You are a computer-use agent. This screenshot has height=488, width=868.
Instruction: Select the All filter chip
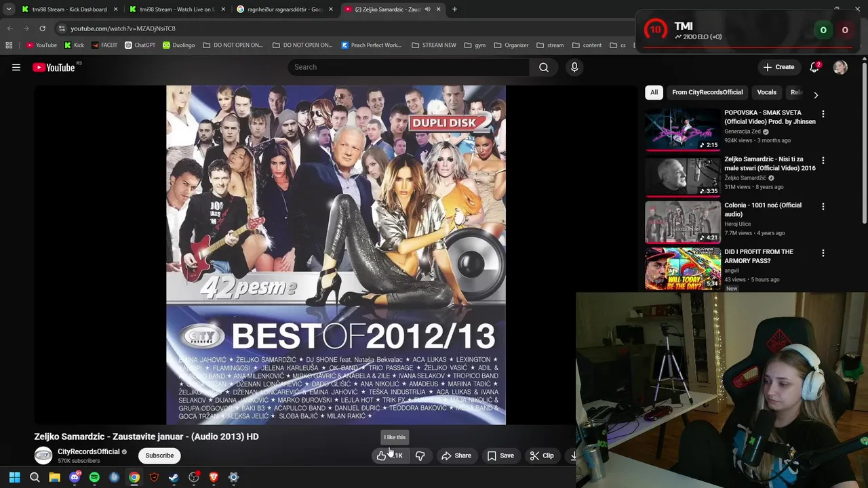(x=654, y=92)
